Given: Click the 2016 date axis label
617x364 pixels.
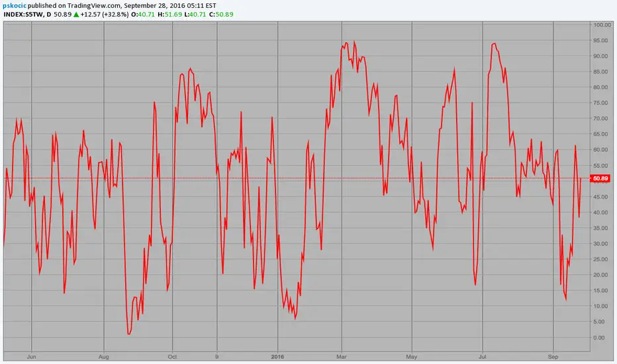Looking at the screenshot, I should click(x=277, y=357).
